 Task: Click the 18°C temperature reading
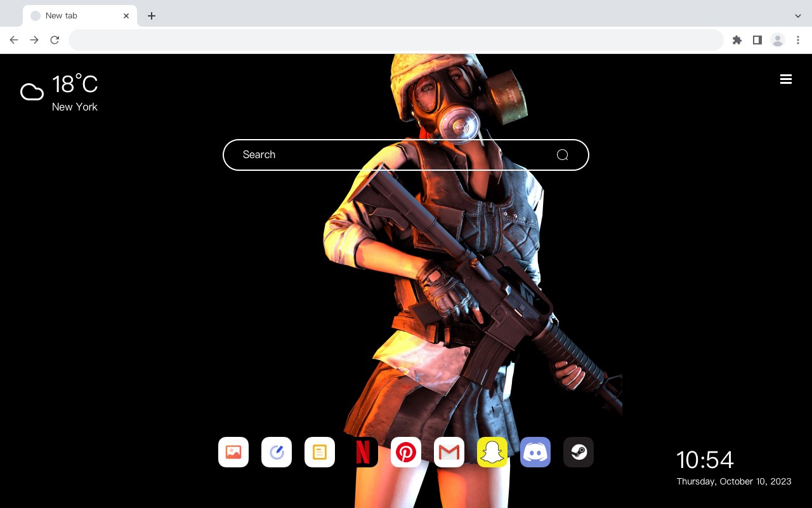(75, 84)
